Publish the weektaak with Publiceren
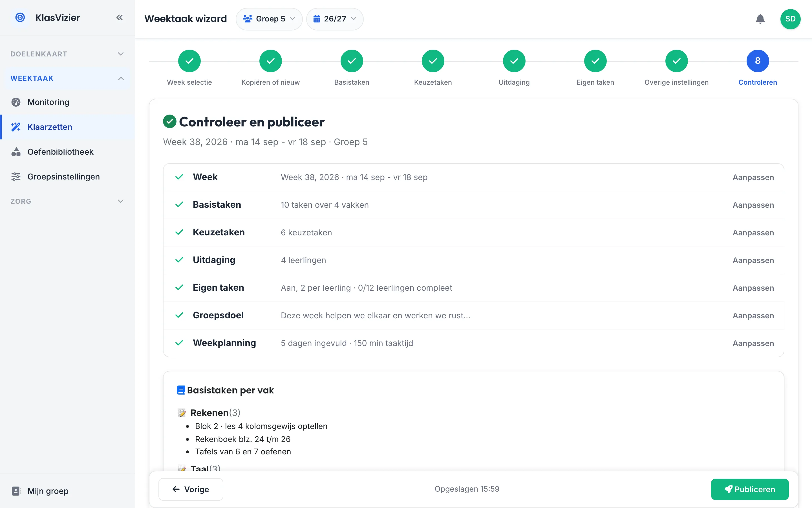Viewport: 812px width, 508px height. point(750,489)
